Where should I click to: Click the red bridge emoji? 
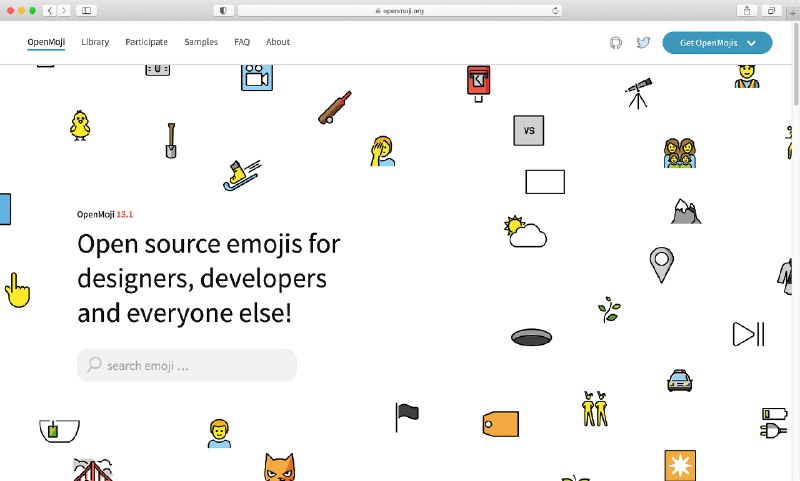92,469
